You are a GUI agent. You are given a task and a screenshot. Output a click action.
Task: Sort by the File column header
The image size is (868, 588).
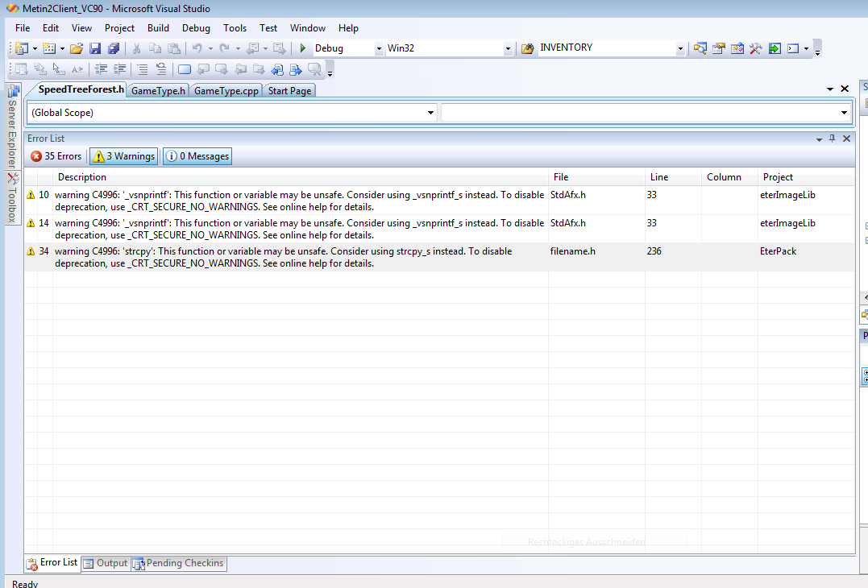point(596,177)
